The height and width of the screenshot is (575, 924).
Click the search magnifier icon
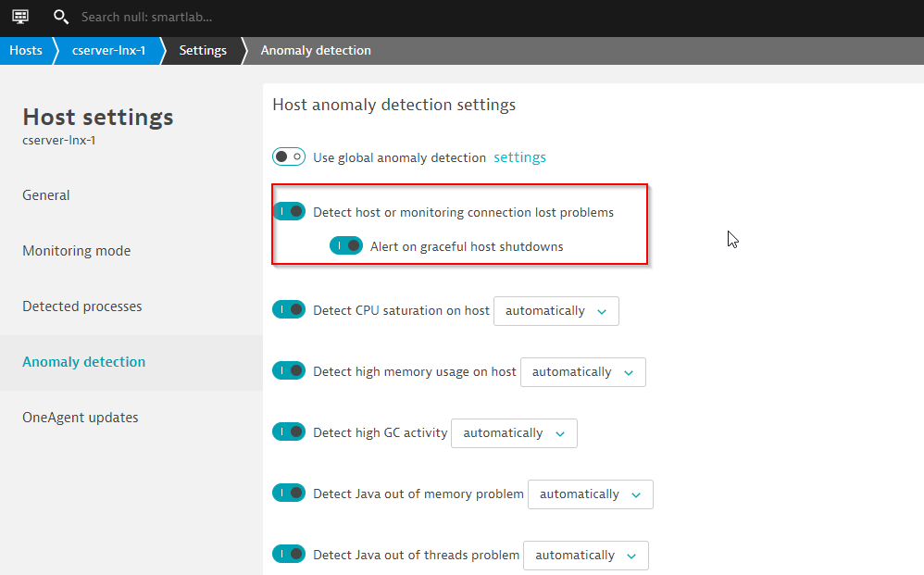pyautogui.click(x=61, y=17)
